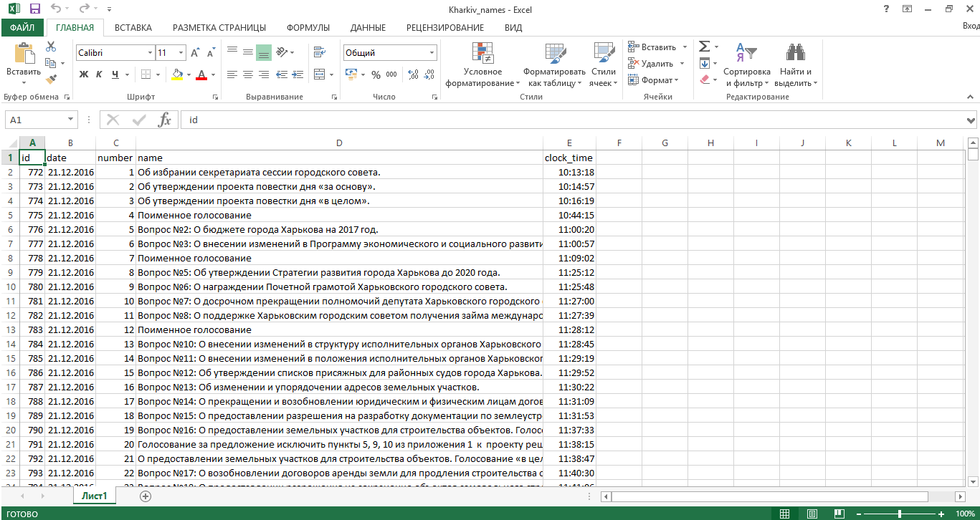Toggle middle vertical alignment
Screen dimensions: 980x520
[247, 52]
